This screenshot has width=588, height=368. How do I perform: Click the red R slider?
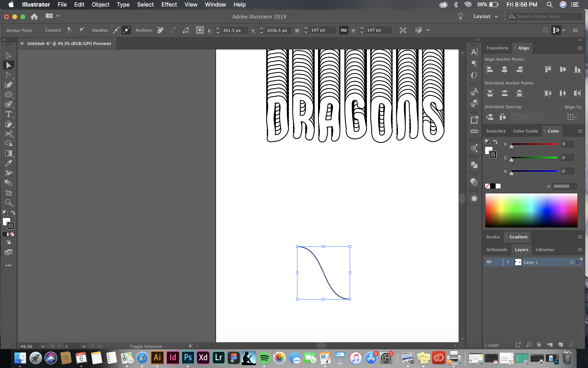point(534,144)
